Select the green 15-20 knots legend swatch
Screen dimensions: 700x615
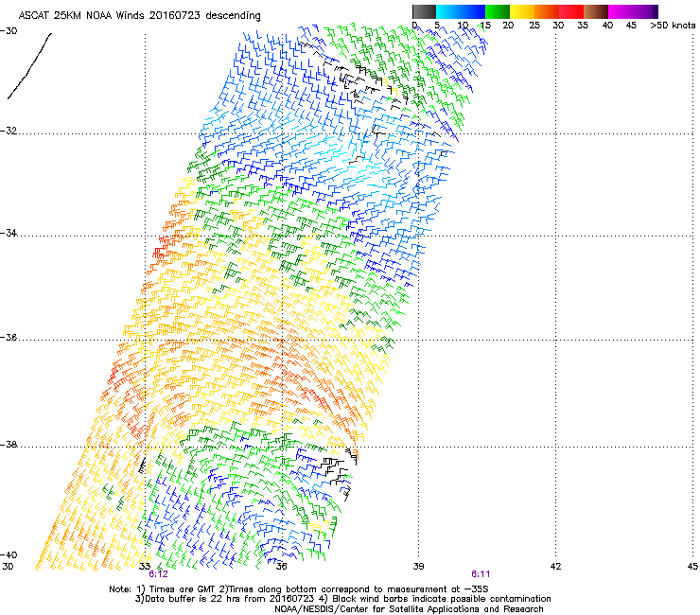click(498, 11)
